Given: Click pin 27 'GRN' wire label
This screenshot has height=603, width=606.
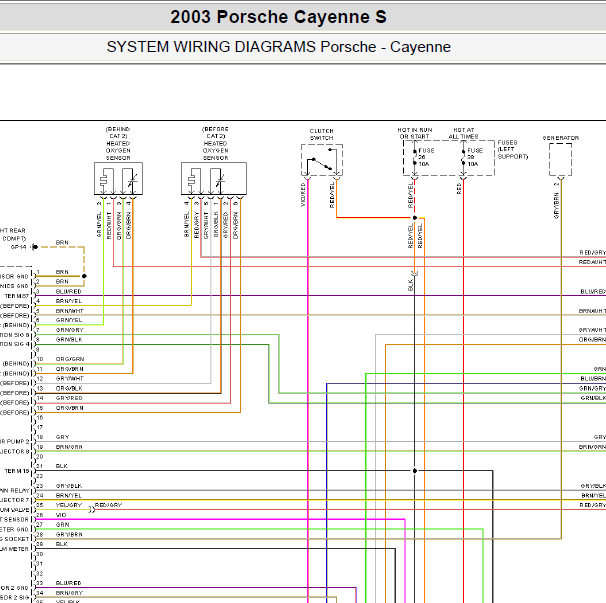Looking at the screenshot, I should 62,525.
